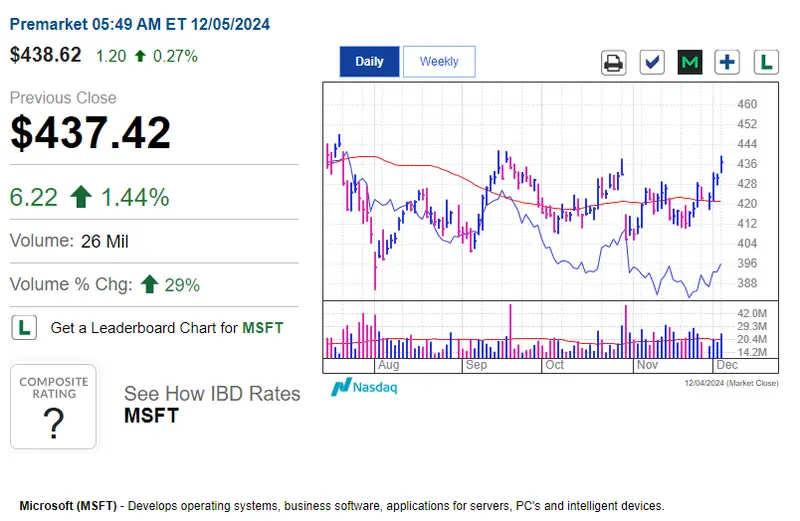
Task: Click the Dec label on chart axis
Action: point(727,365)
